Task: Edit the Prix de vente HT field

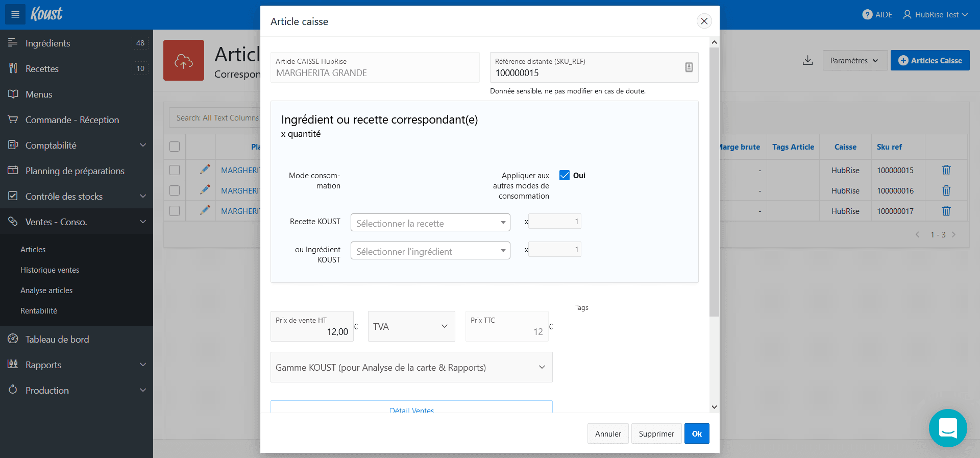Action: (312, 326)
